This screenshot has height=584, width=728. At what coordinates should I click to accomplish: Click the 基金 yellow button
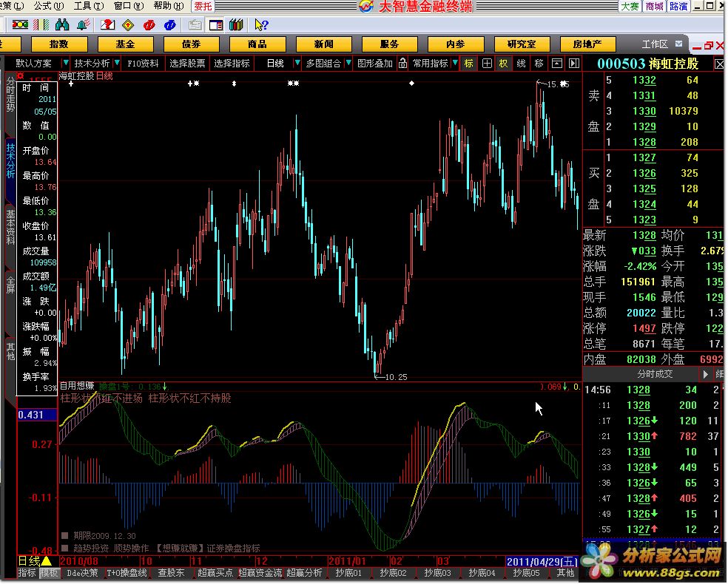click(125, 44)
